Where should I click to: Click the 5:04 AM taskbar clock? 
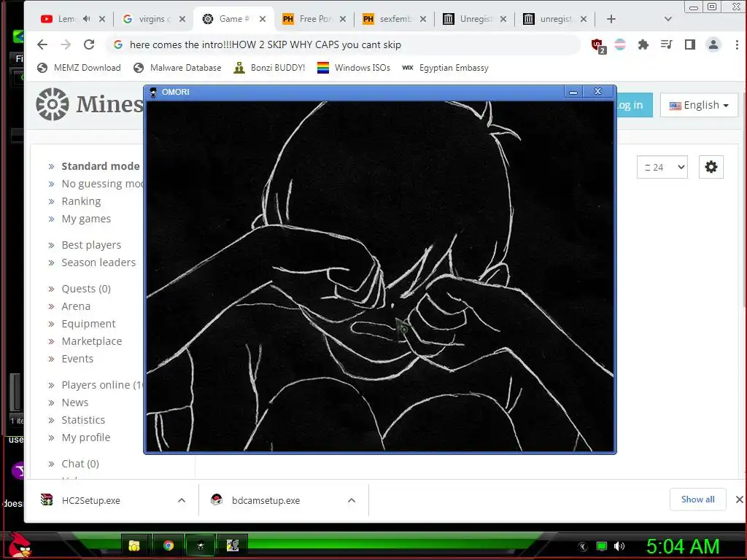[x=683, y=546]
